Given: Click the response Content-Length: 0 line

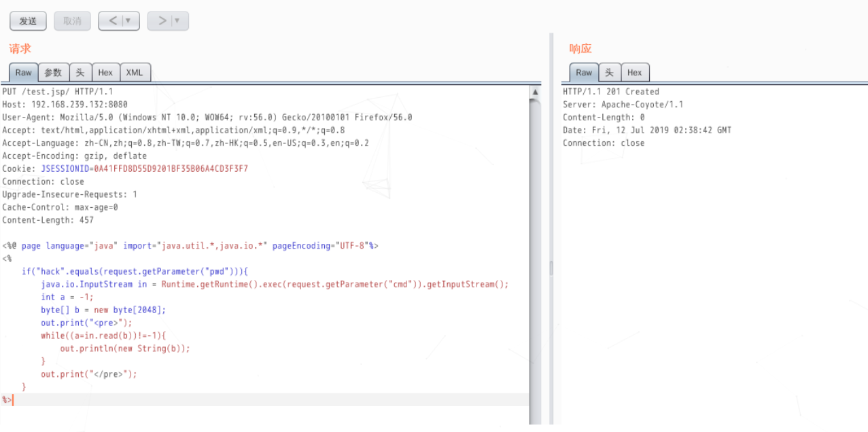Looking at the screenshot, I should point(604,118).
